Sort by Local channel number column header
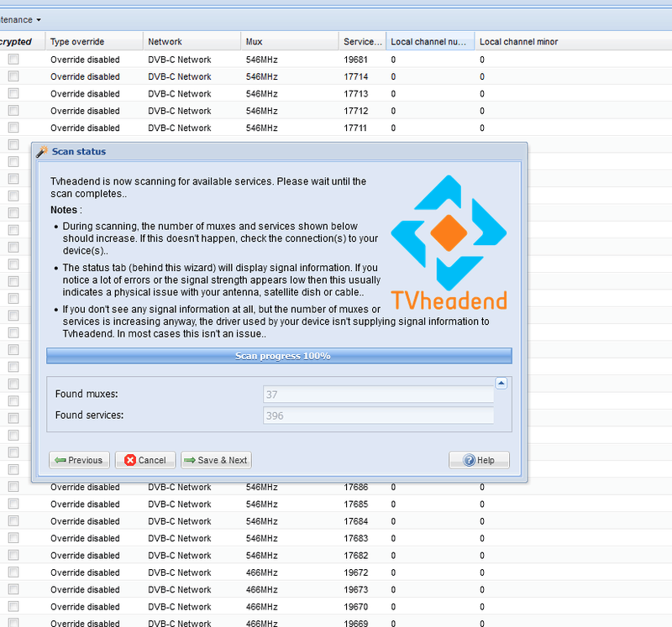This screenshot has width=672, height=627. 430,41
